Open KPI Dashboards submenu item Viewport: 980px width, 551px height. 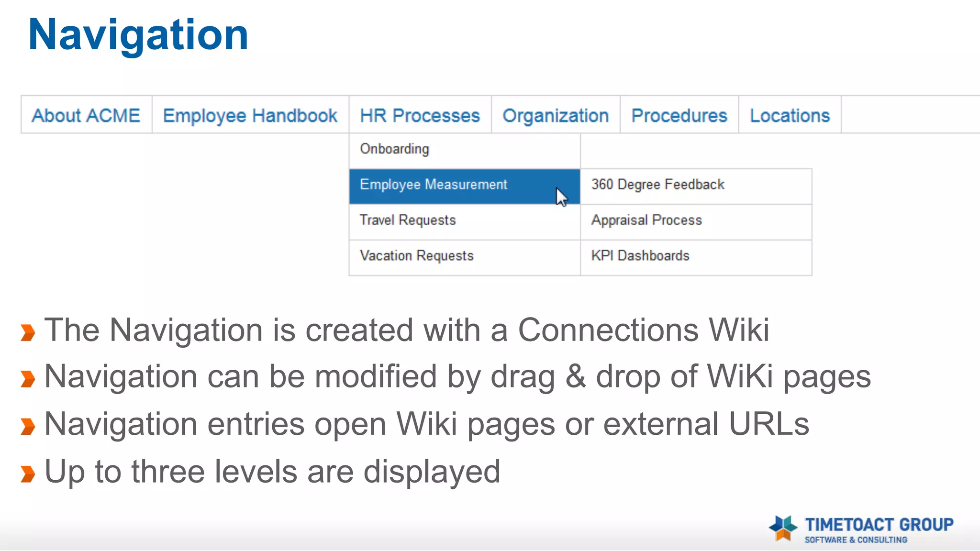pyautogui.click(x=696, y=257)
